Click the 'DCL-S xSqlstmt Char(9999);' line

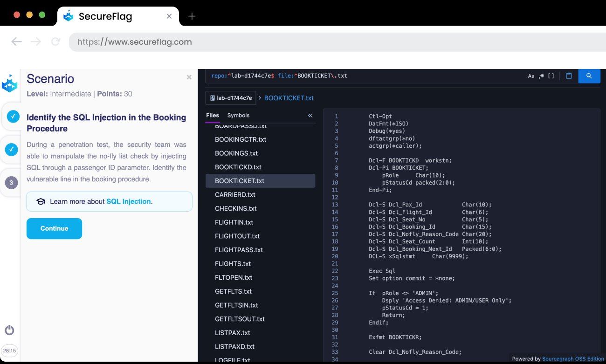pyautogui.click(x=418, y=256)
